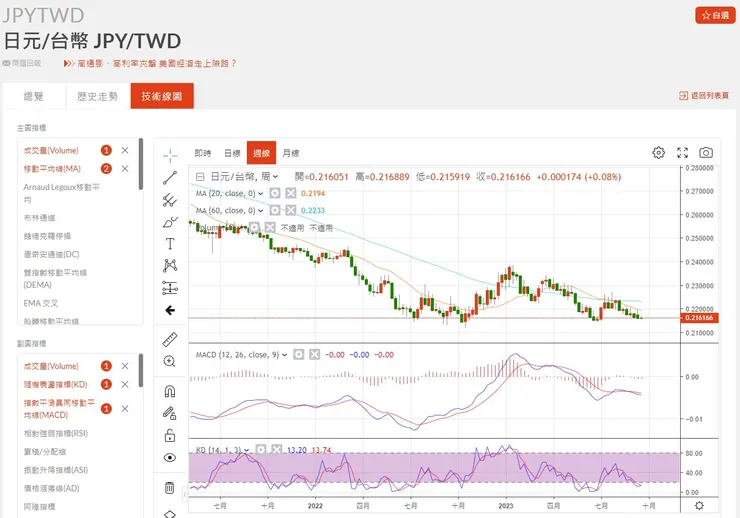The image size is (740, 518).
Task: Toggle lock all drawing tools
Action: click(169, 435)
